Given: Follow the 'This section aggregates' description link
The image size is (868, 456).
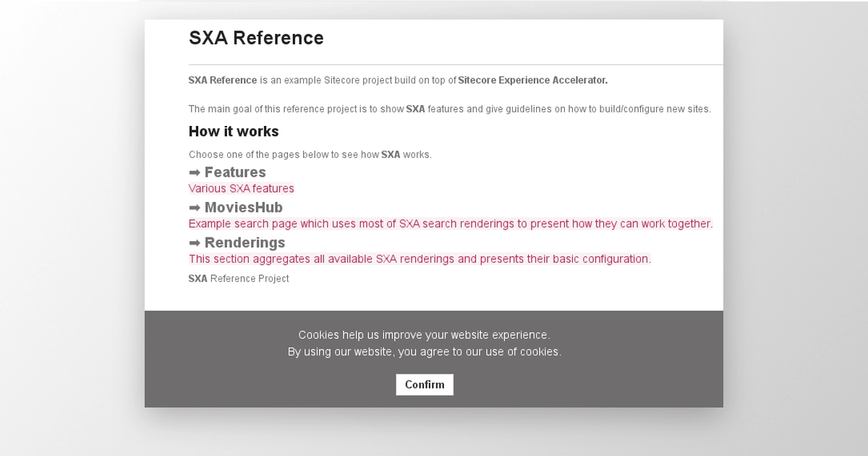Looking at the screenshot, I should click(x=420, y=258).
